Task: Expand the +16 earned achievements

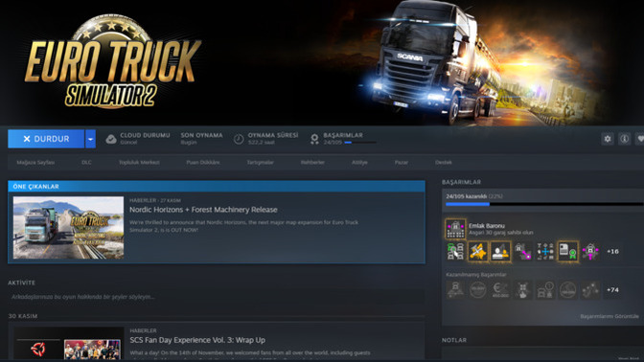Action: 612,251
